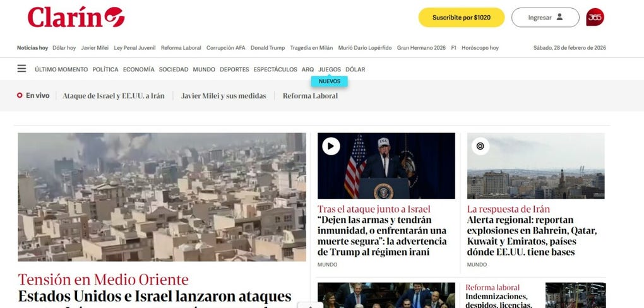Open Dólar hoy topic link
Viewport: 644px width, 308px height.
click(64, 47)
